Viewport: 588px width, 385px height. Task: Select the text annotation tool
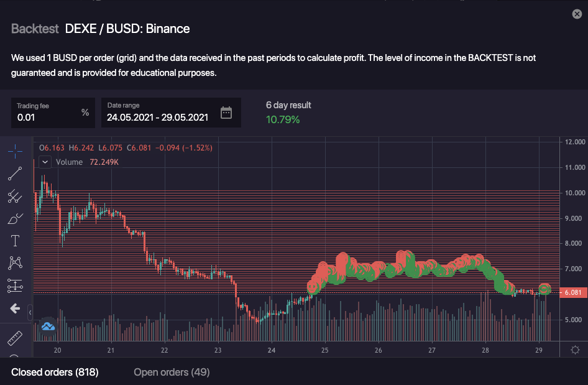15,241
